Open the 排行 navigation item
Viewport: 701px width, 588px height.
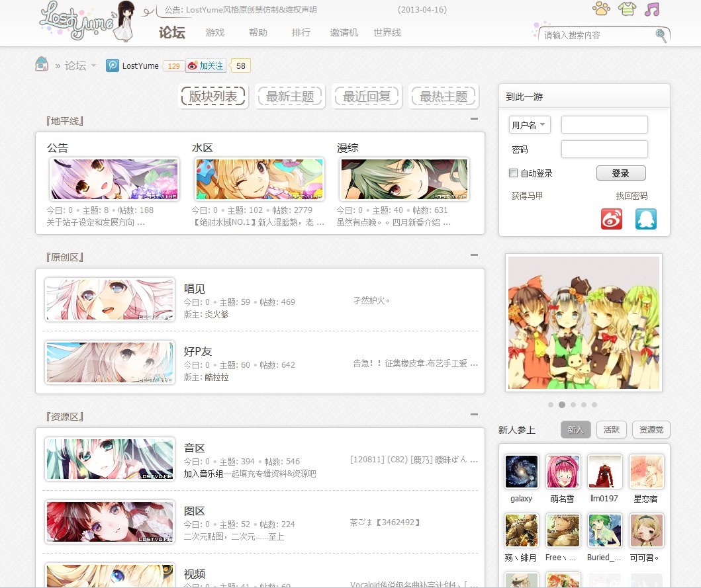pos(301,32)
